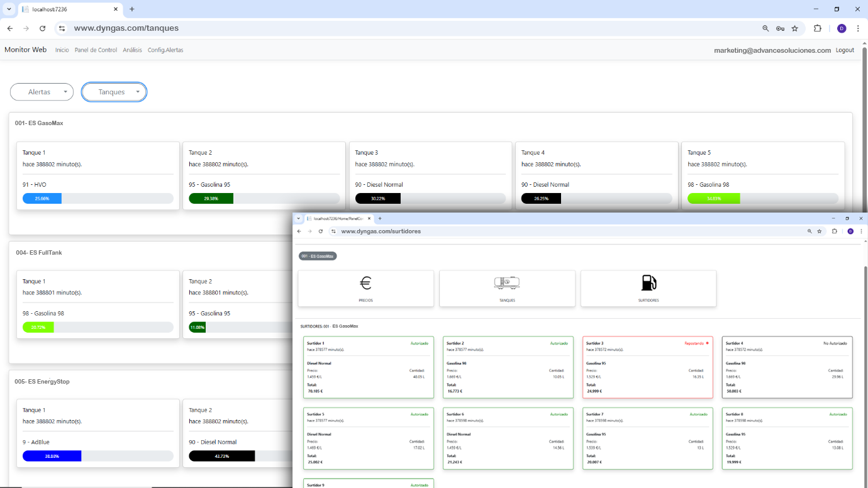
Task: Click the password key icon in main address bar
Action: (780, 28)
